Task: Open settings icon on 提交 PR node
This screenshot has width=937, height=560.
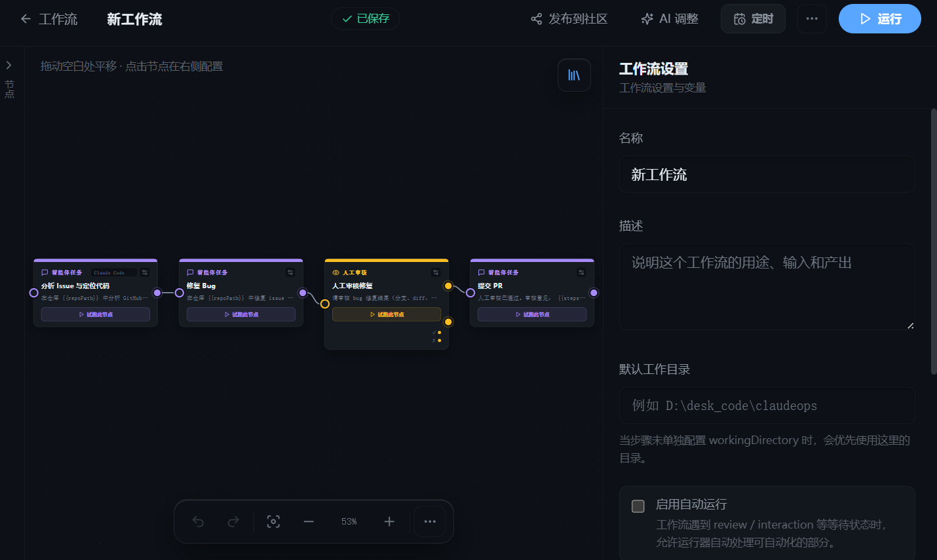Action: click(581, 272)
